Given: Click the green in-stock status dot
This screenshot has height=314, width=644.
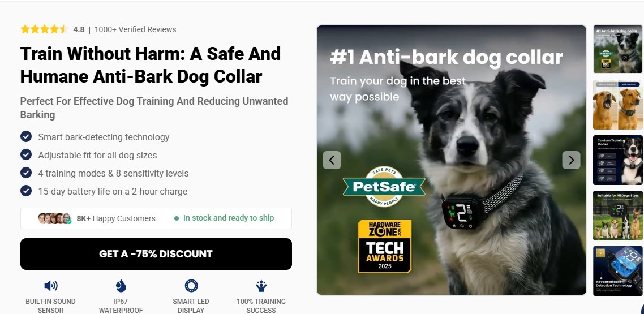Looking at the screenshot, I should click(x=176, y=218).
